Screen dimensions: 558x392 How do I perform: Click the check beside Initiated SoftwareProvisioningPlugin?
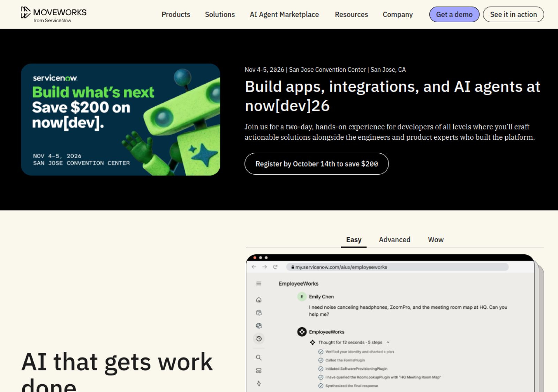[321, 369]
